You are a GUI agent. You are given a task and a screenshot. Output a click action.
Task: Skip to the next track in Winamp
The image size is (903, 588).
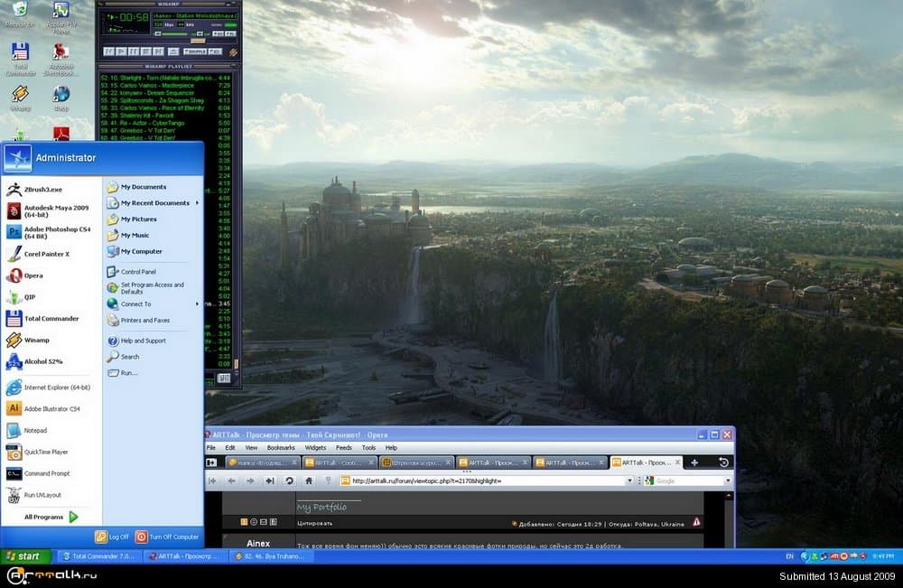tap(158, 51)
